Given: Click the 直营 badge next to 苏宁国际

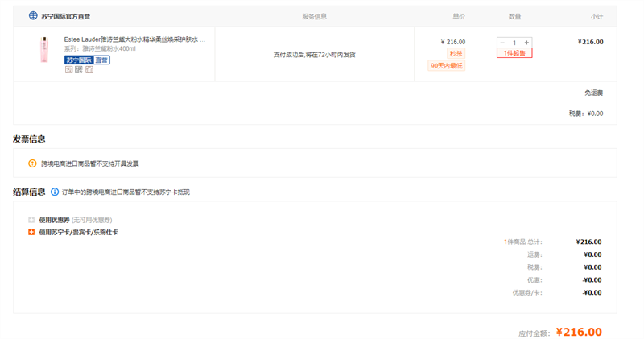Looking at the screenshot, I should point(101,60).
